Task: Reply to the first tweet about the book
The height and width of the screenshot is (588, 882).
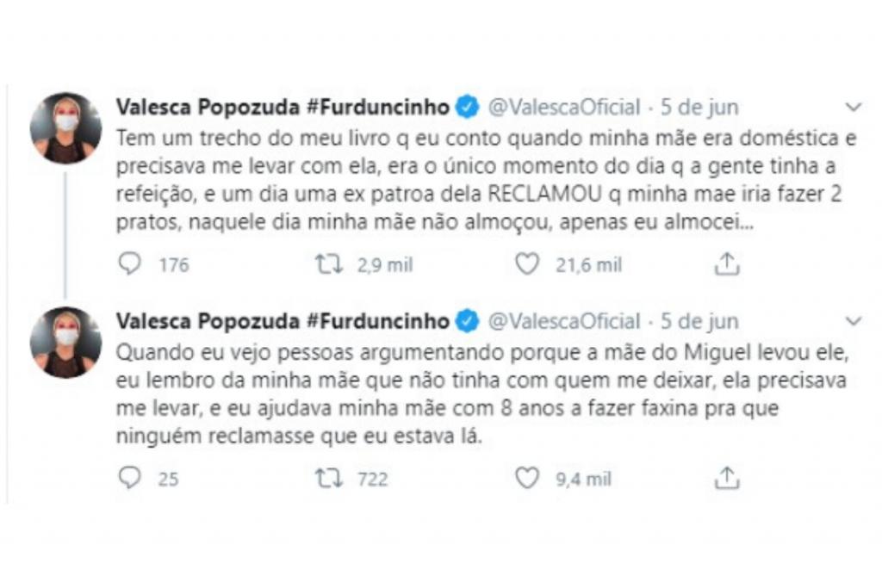Action: click(x=129, y=265)
